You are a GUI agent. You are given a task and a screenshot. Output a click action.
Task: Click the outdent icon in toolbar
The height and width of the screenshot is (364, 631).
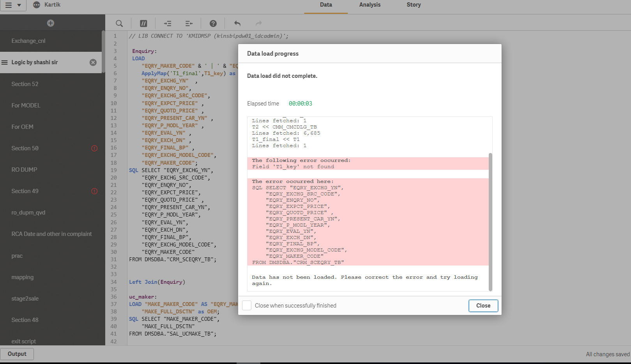pyautogui.click(x=189, y=23)
